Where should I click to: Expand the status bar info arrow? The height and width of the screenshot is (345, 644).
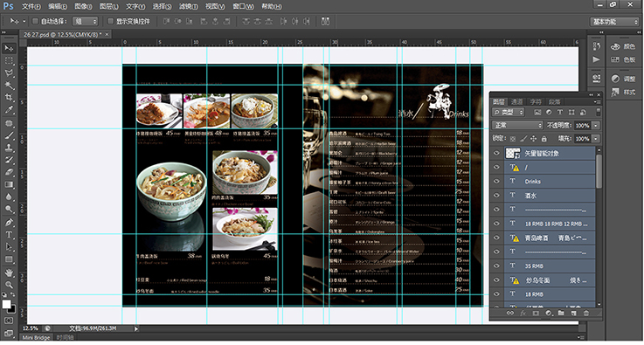click(x=136, y=328)
